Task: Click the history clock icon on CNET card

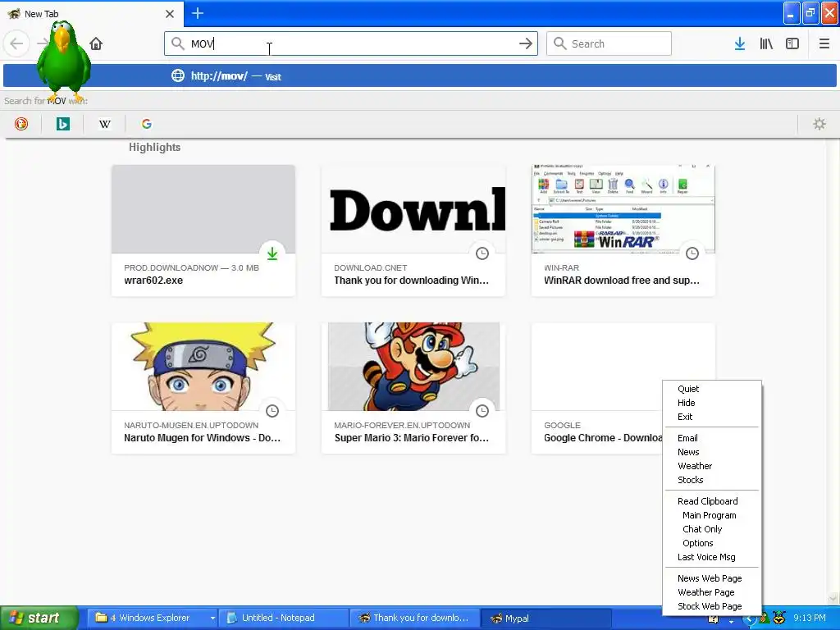Action: [x=482, y=253]
